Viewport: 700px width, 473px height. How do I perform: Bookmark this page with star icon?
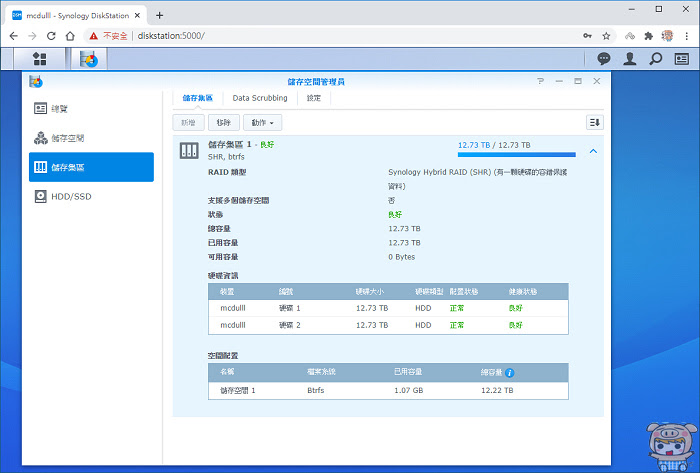pos(606,36)
